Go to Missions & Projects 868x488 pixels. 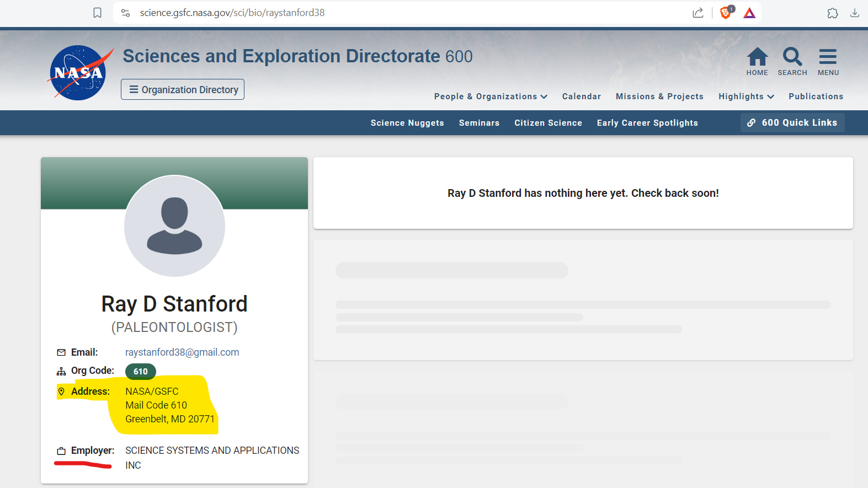click(659, 96)
